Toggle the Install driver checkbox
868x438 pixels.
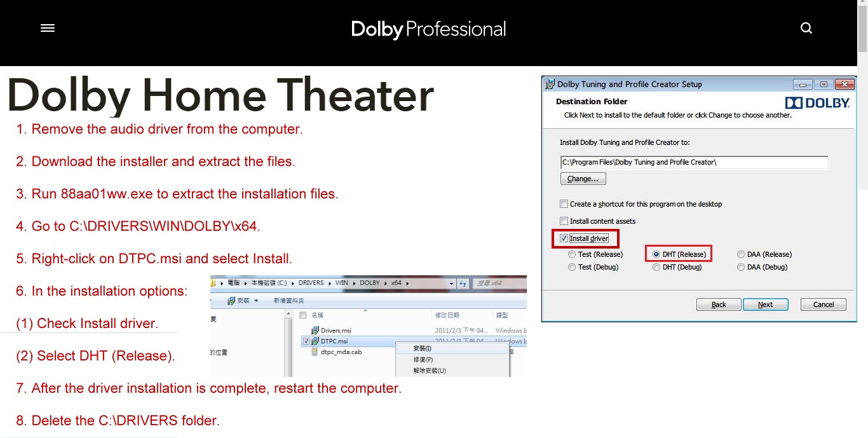coord(564,238)
